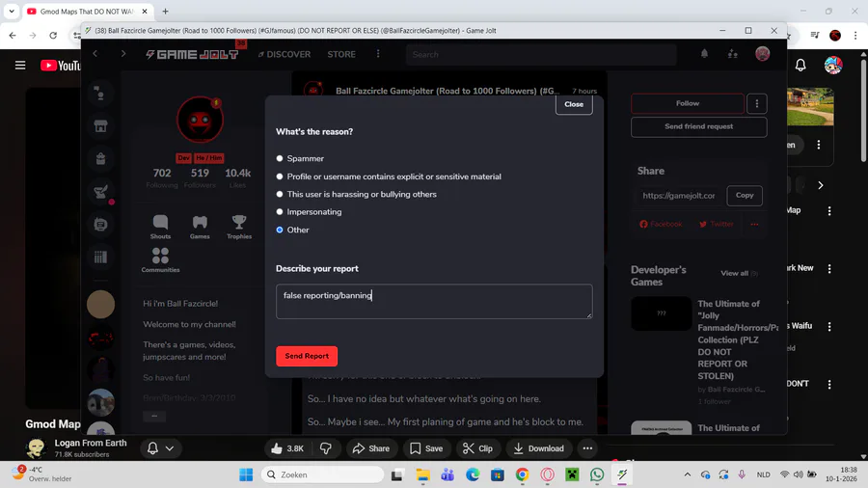Open Windows Start menu

coord(246,474)
